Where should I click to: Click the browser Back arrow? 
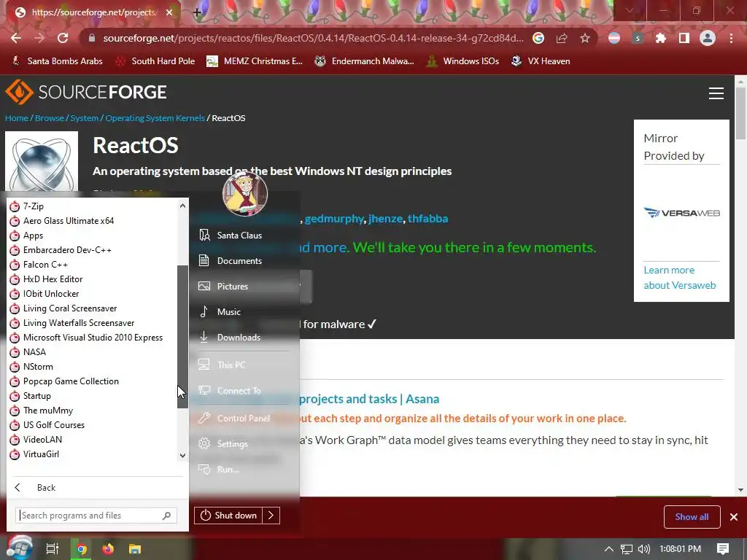[x=16, y=38]
